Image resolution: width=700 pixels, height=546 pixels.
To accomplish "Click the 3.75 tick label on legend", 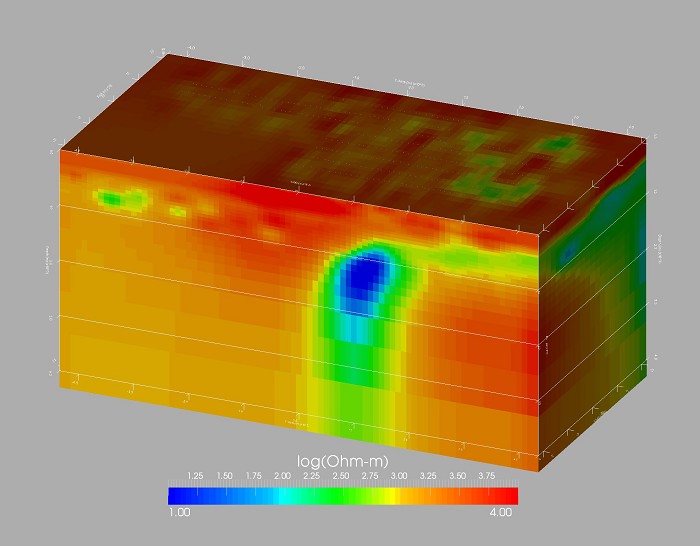I will coord(487,477).
